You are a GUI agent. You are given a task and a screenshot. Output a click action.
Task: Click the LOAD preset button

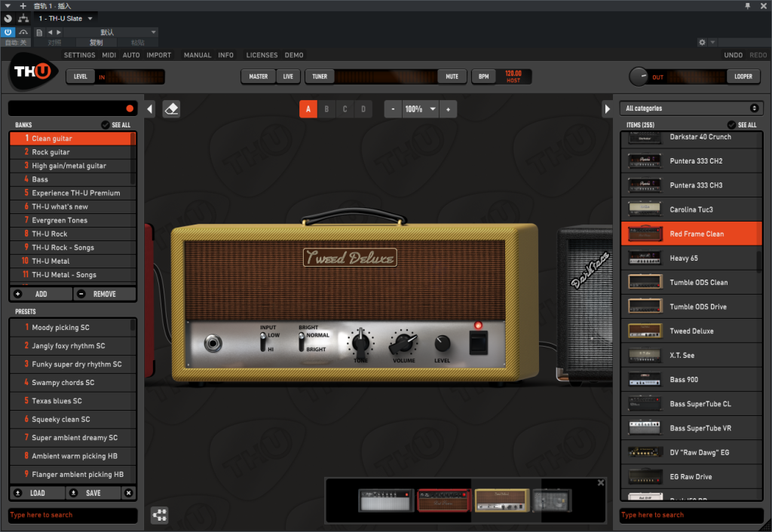pyautogui.click(x=38, y=493)
